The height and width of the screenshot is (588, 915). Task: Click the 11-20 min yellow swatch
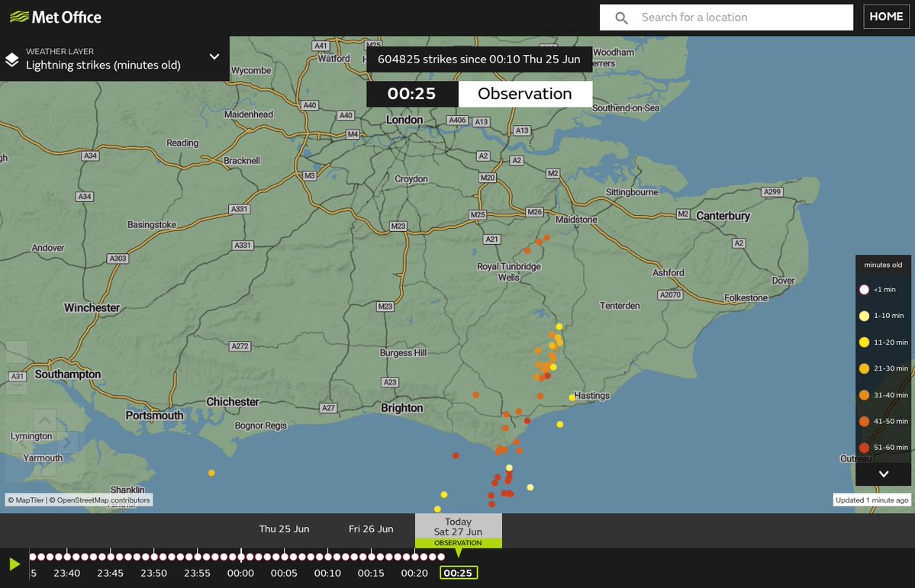pyautogui.click(x=864, y=342)
